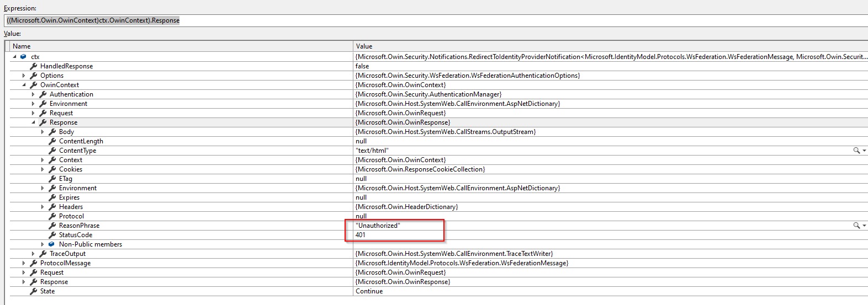Click the Non-Public members cube icon

(x=52, y=244)
